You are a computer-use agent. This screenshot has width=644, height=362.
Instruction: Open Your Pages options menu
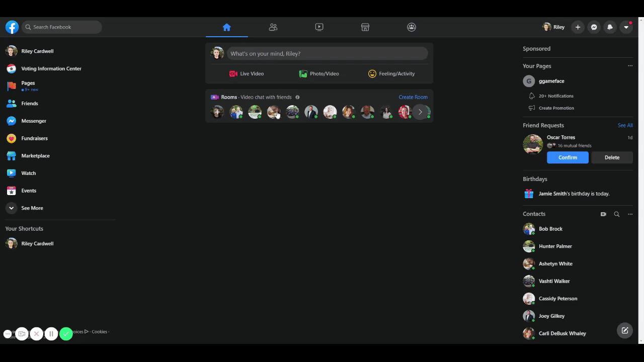pyautogui.click(x=630, y=66)
